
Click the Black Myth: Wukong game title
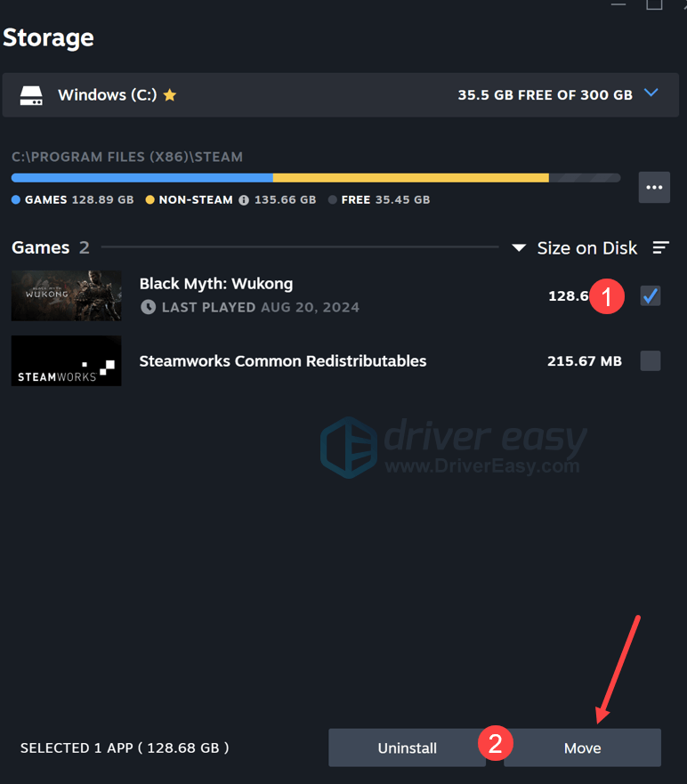pos(216,284)
